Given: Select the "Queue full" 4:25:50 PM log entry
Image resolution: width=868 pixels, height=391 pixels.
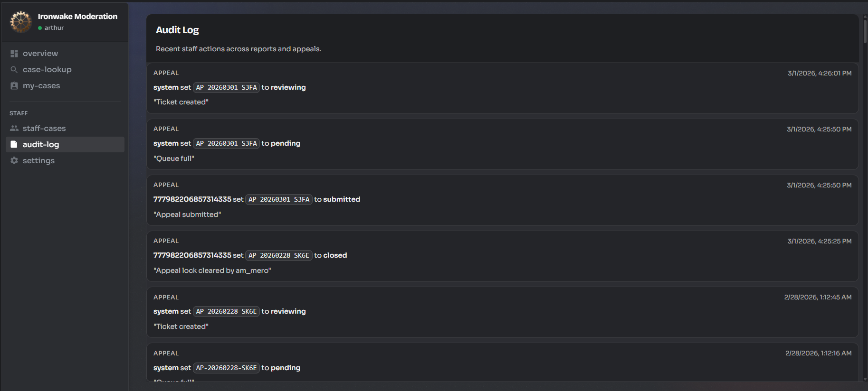Looking at the screenshot, I should [x=502, y=144].
